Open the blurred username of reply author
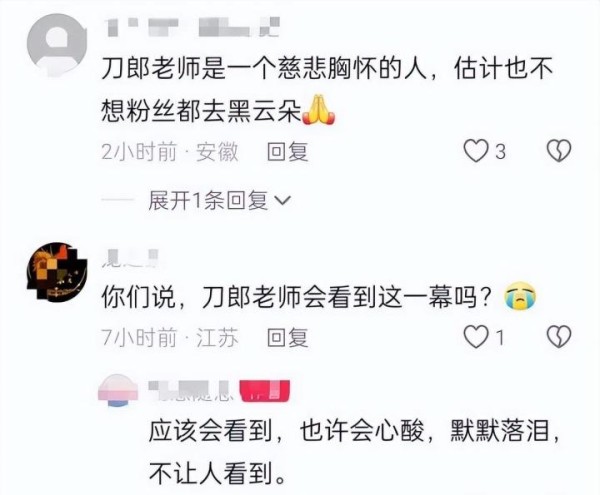This screenshot has width=600, height=495. [192, 391]
